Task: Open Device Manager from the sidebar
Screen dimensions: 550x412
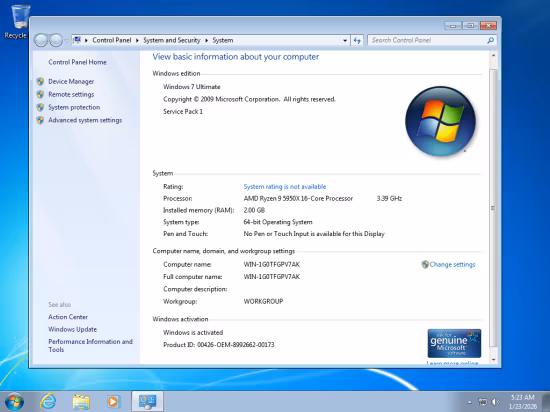Action: point(71,81)
